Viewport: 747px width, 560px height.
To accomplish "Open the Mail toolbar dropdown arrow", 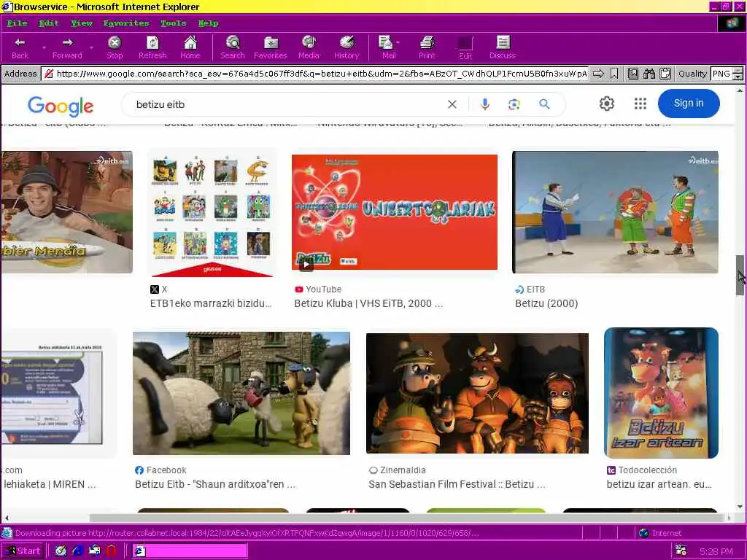I will 399,43.
